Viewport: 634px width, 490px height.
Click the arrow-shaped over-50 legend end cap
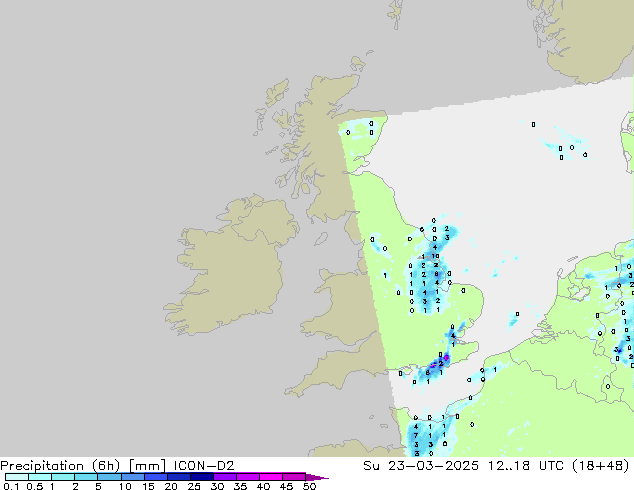point(317,477)
